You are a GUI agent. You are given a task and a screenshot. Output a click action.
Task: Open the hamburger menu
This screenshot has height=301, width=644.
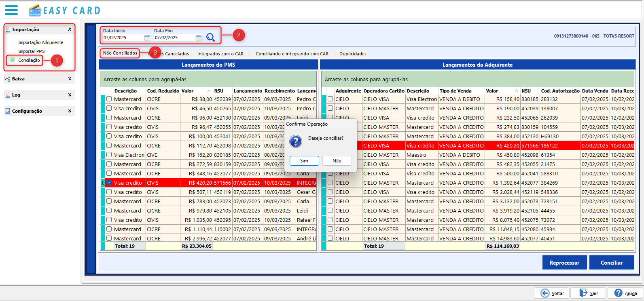tap(11, 10)
